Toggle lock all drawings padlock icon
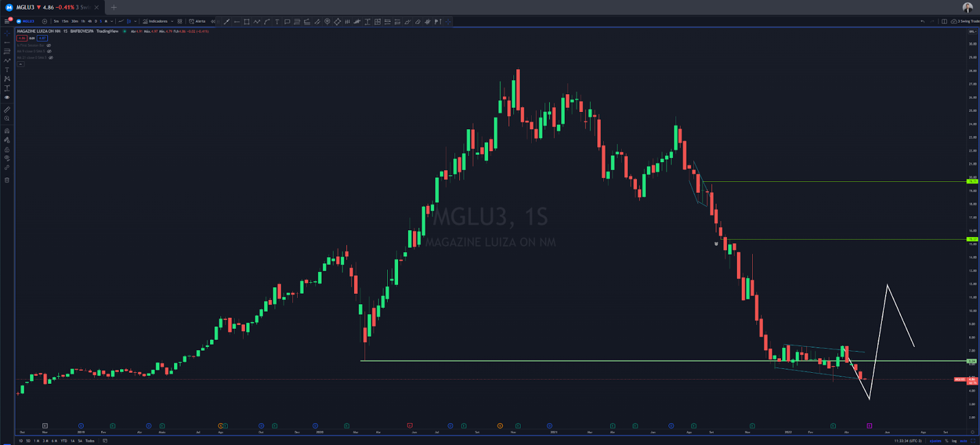Viewport: 980px width, 445px height. [7, 149]
